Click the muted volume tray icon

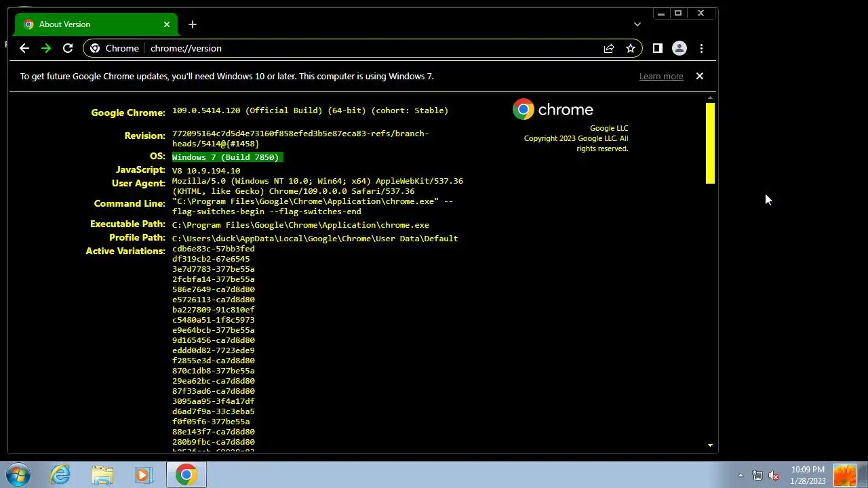(x=774, y=475)
